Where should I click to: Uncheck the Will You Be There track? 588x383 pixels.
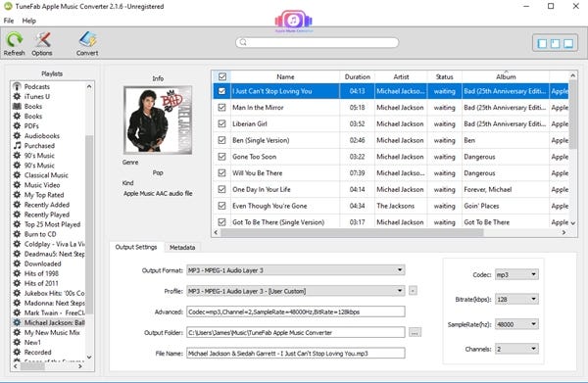click(x=222, y=173)
